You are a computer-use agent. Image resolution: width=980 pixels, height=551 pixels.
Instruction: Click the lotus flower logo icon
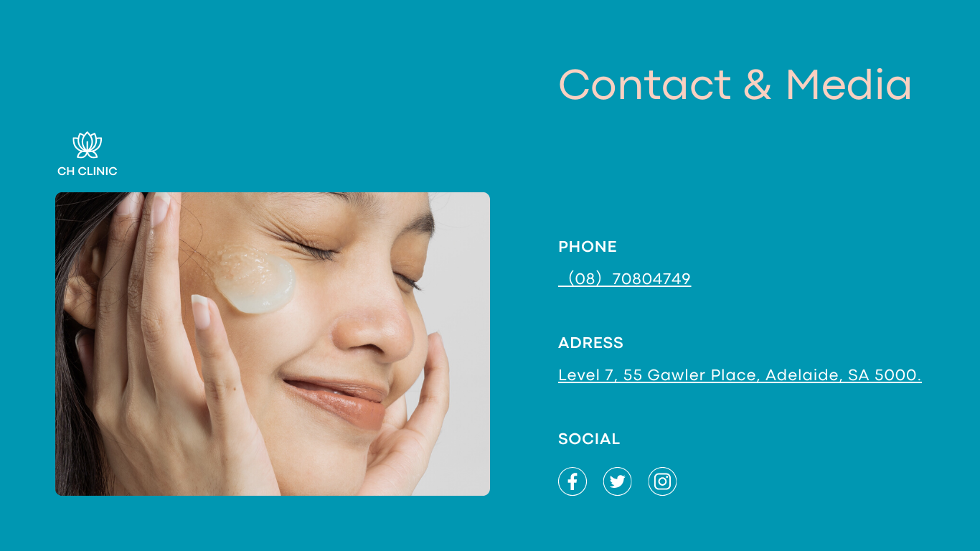88,145
